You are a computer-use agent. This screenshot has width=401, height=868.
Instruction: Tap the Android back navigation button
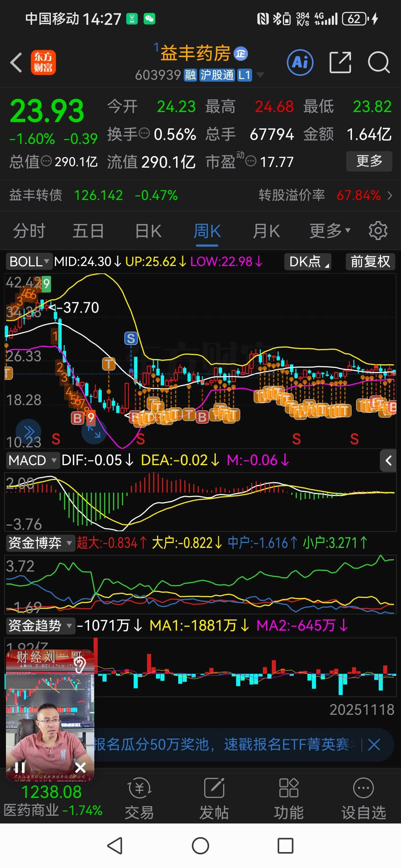coord(115,846)
